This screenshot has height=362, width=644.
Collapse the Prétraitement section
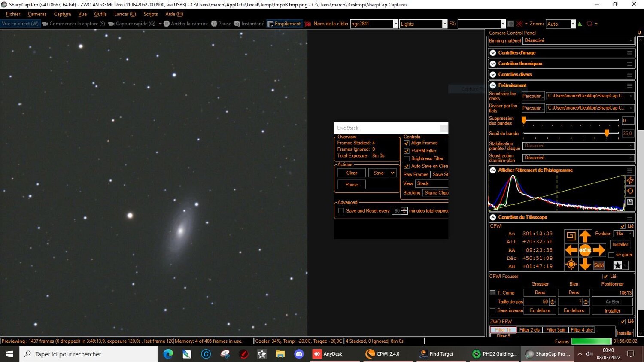pyautogui.click(x=492, y=85)
